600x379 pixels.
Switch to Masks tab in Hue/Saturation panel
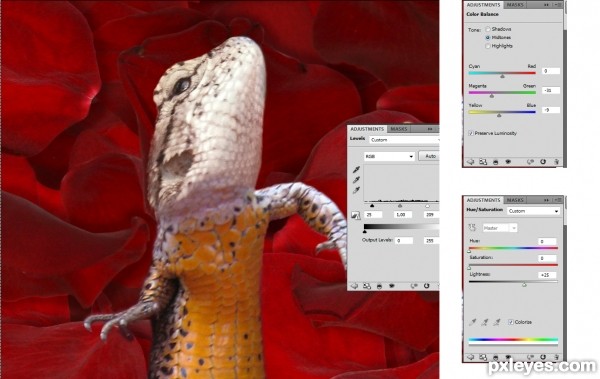pyautogui.click(x=515, y=200)
